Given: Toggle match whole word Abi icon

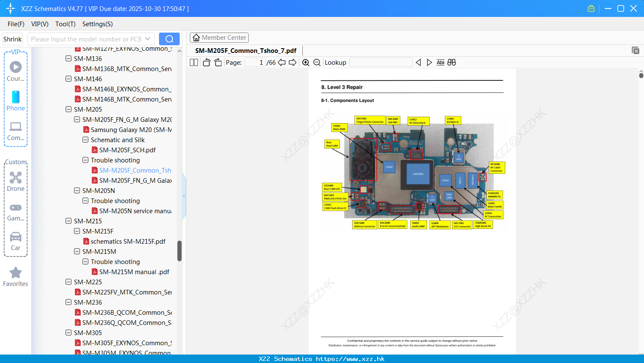Looking at the screenshot, I should coord(440,63).
